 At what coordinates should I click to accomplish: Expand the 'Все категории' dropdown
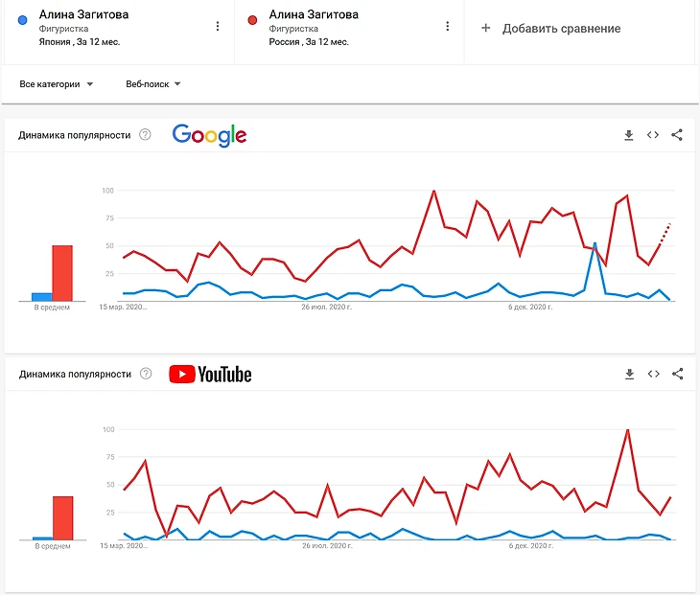pyautogui.click(x=57, y=84)
